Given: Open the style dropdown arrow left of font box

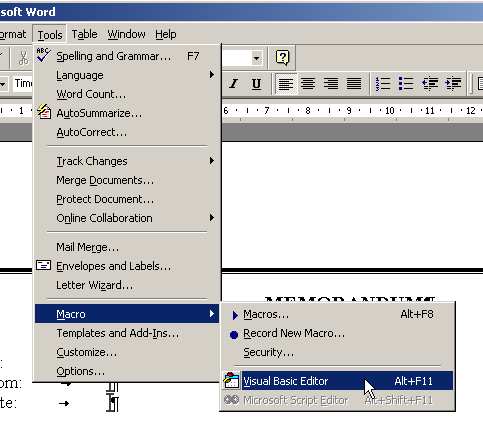Looking at the screenshot, I should click(x=3, y=84).
